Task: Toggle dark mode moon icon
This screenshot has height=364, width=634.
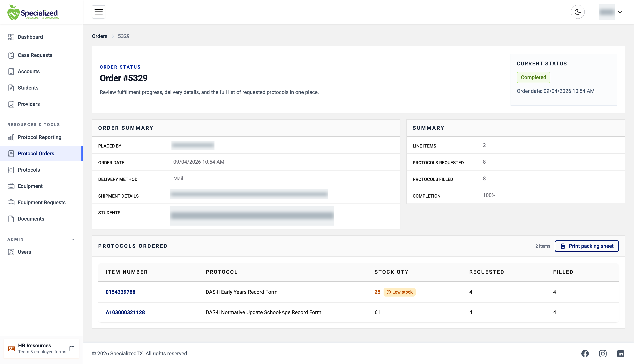Action: point(578,12)
